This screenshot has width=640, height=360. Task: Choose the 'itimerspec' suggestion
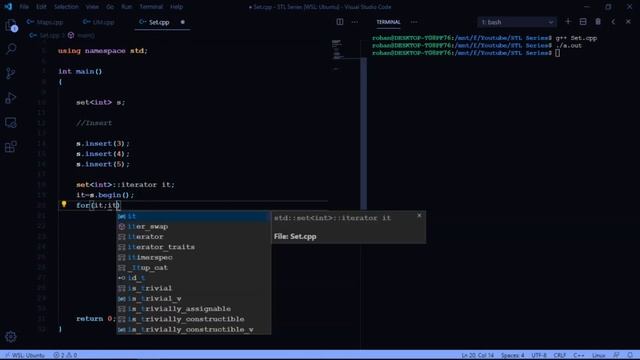[193, 257]
